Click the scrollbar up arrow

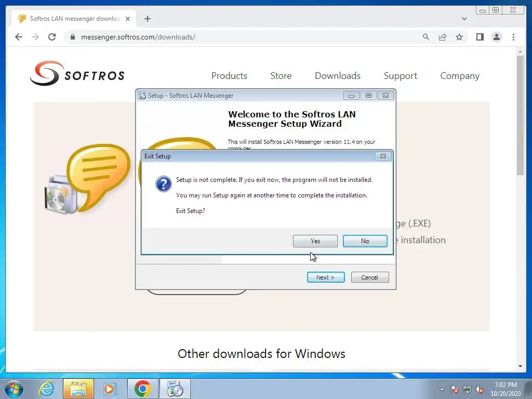tap(520, 51)
